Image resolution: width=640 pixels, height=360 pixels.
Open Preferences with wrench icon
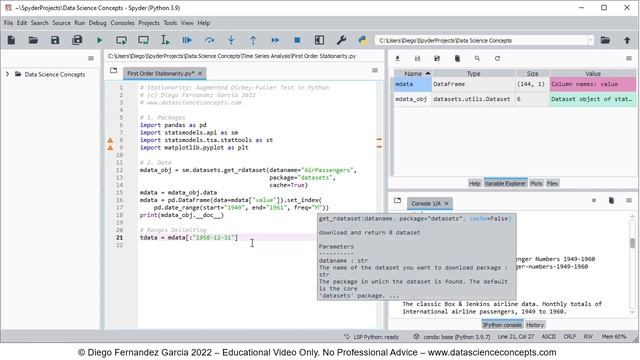[x=341, y=40]
